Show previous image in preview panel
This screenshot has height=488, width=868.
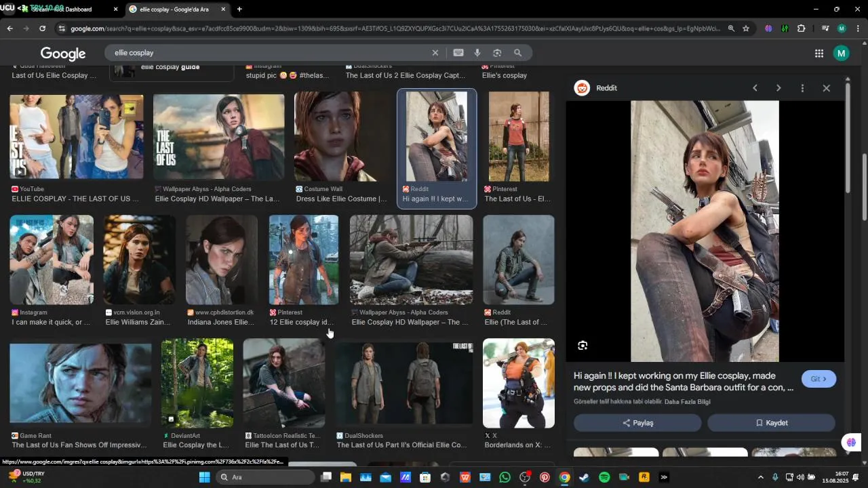coord(755,88)
